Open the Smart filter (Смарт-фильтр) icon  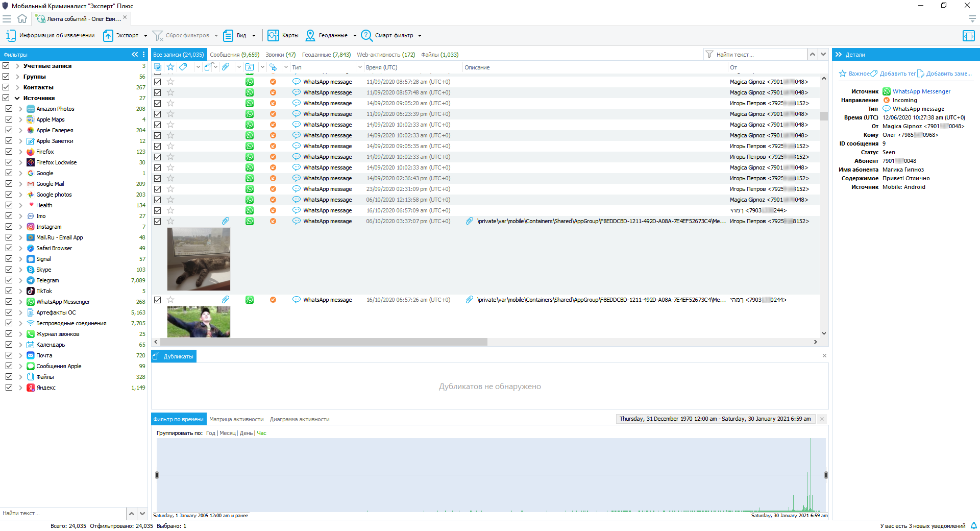366,35
